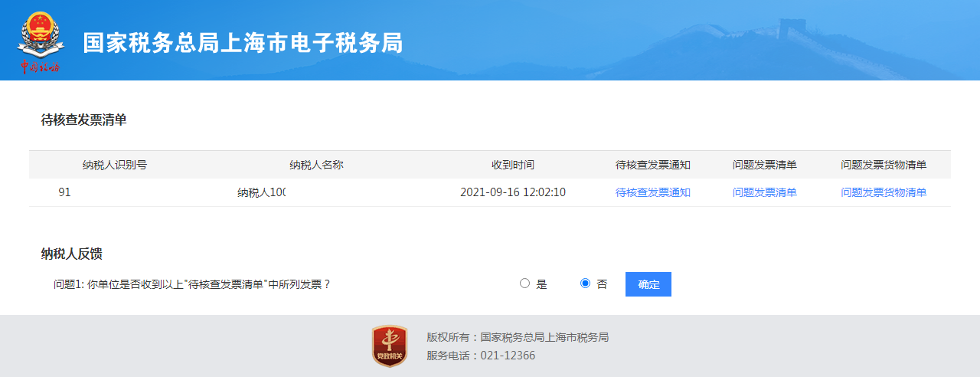Image resolution: width=980 pixels, height=377 pixels.
Task: Click the 待核查发票清单 section heading
Action: pyautogui.click(x=83, y=120)
